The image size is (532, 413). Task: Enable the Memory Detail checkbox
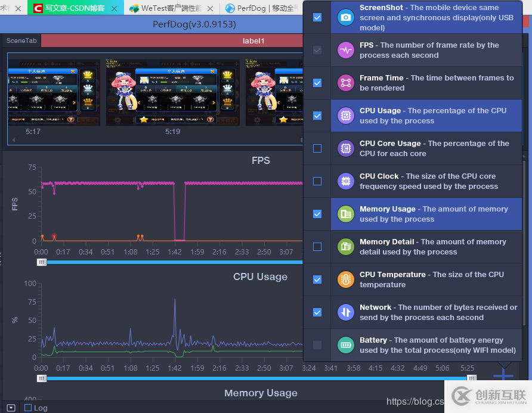(317, 247)
